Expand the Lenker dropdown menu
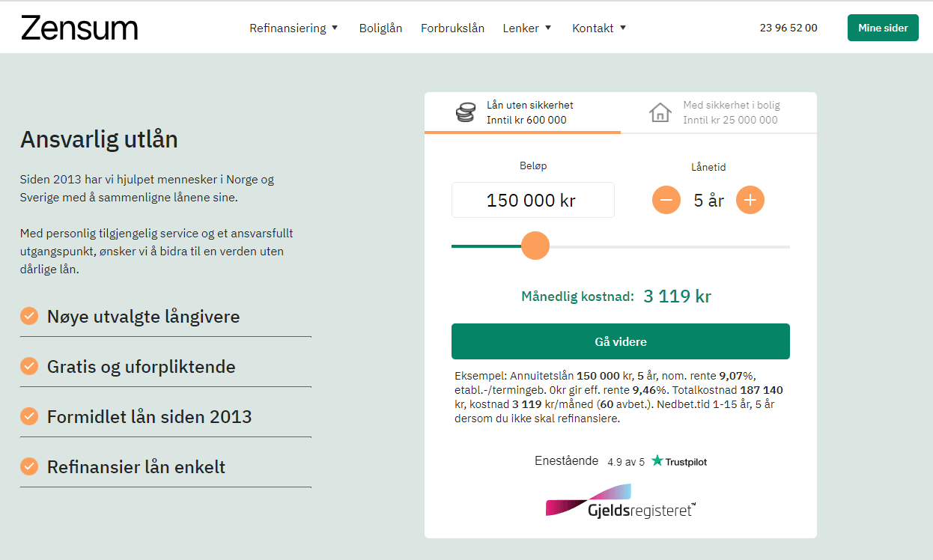933x560 pixels. (x=527, y=28)
